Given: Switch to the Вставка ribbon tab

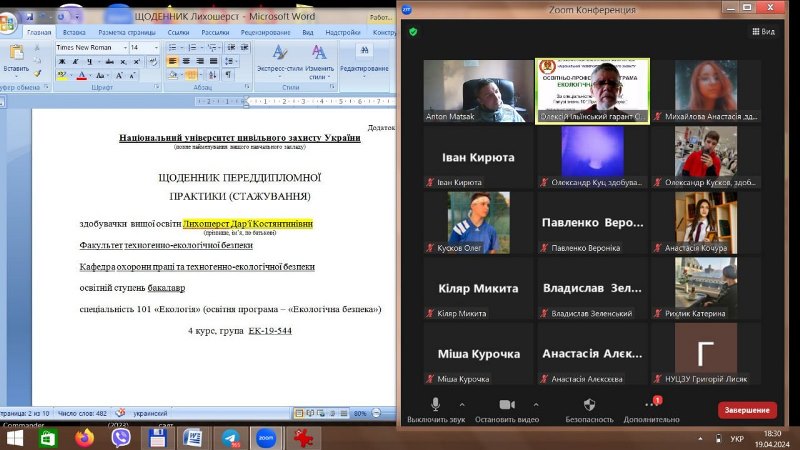Looking at the screenshot, I should click(x=75, y=32).
